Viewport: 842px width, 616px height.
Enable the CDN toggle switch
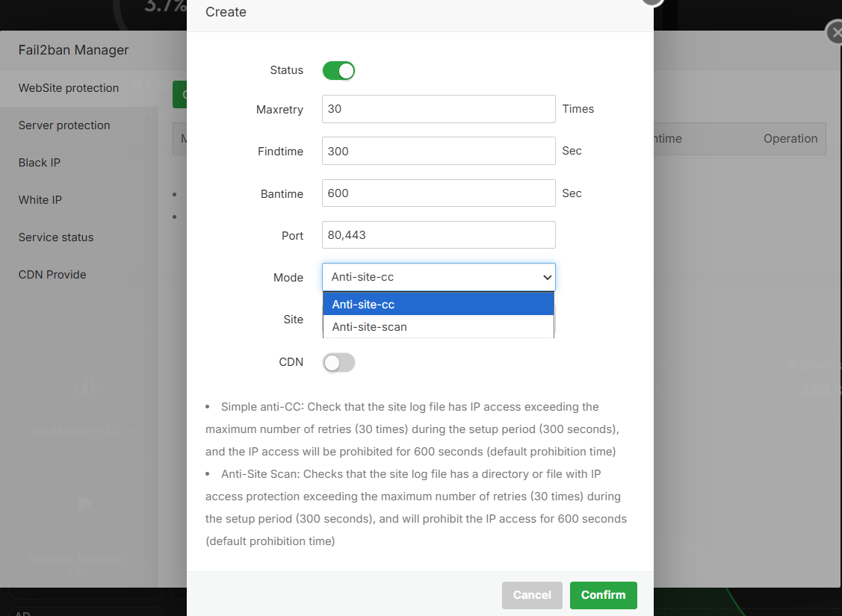[338, 363]
